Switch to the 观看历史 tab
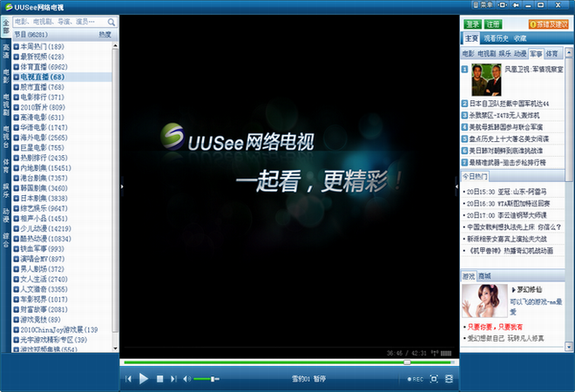The width and height of the screenshot is (575, 392). [495, 38]
